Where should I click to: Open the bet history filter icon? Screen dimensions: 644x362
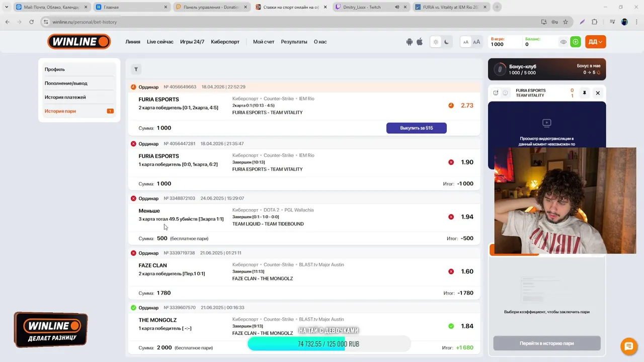click(136, 69)
